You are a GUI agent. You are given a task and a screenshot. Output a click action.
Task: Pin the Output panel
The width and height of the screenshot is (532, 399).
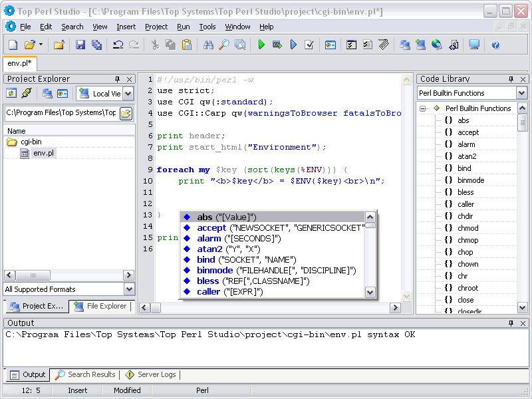pyautogui.click(x=511, y=323)
